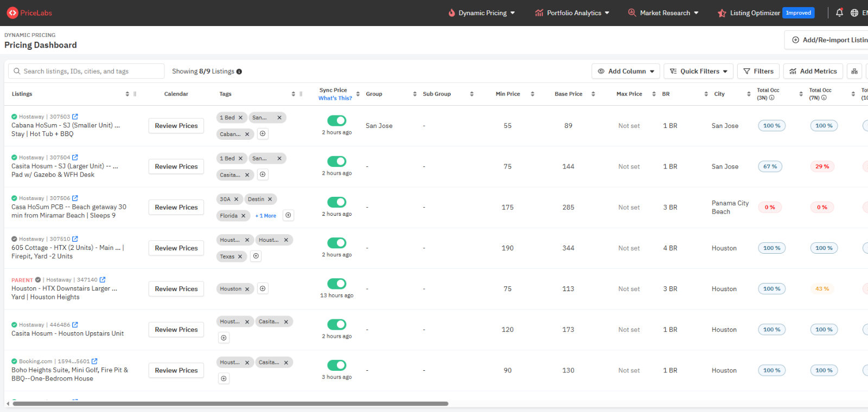The image size is (868, 412).
Task: Click Add/Re-import Listings button
Action: (x=826, y=40)
